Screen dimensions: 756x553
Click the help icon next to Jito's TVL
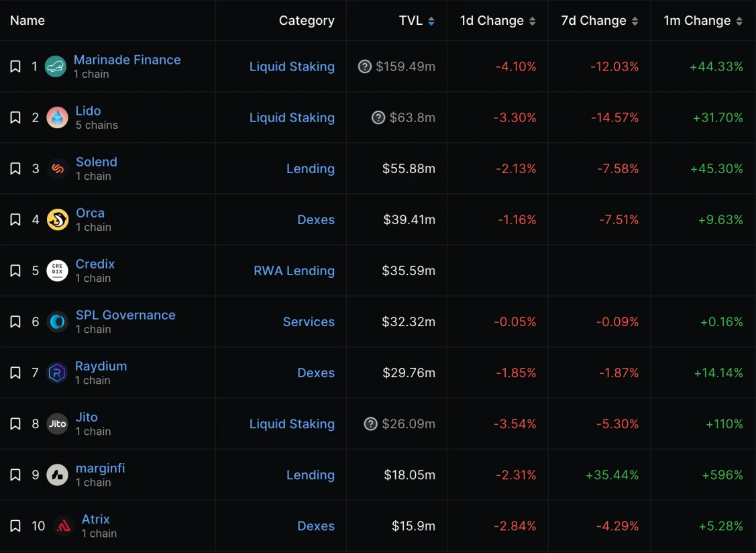tap(371, 423)
